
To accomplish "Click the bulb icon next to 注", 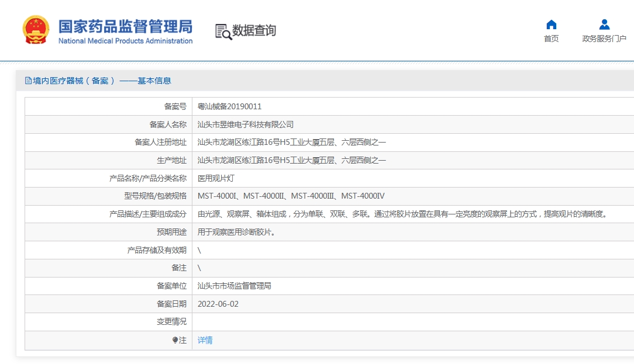I will [x=175, y=340].
